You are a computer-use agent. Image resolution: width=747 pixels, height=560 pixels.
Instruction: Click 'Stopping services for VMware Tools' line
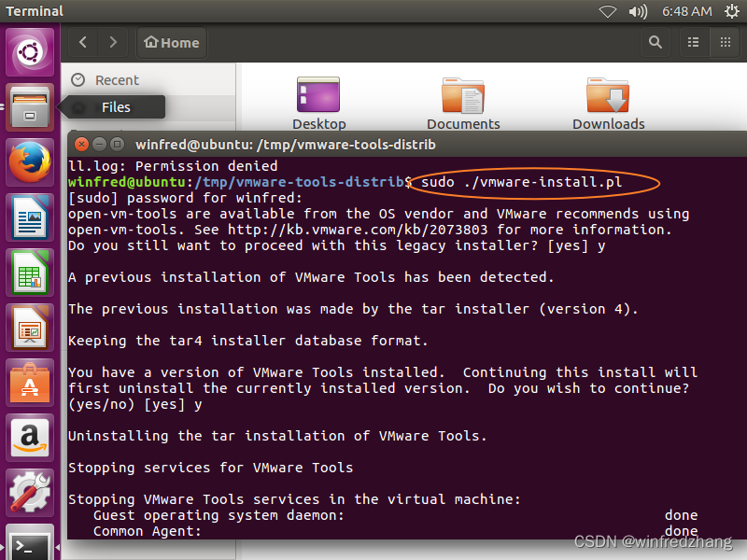[x=211, y=469]
